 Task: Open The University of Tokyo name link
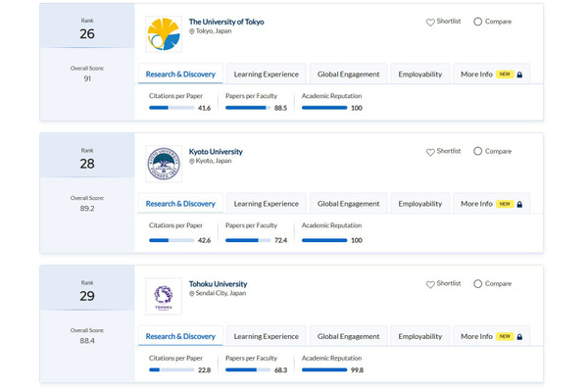coord(225,22)
